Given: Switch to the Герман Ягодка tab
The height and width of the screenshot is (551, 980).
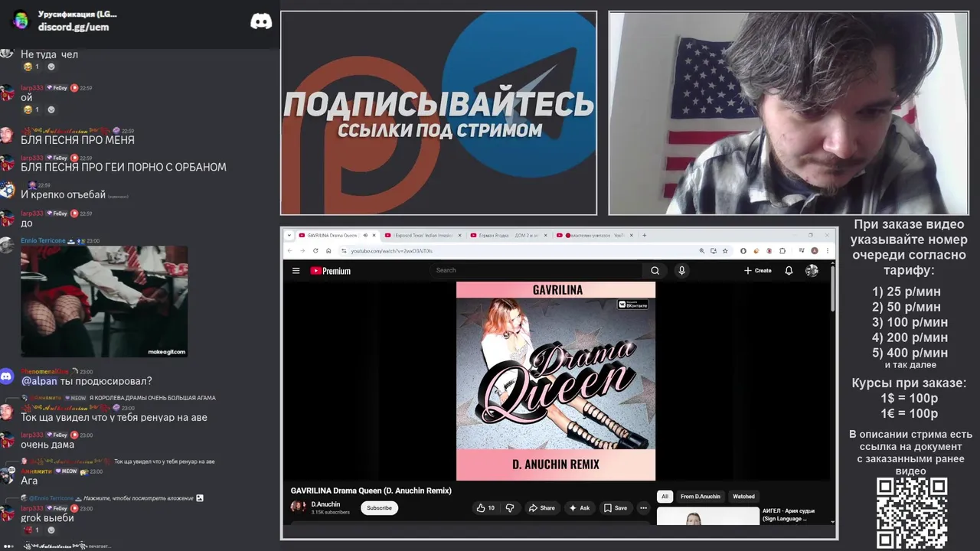Looking at the screenshot, I should tap(509, 235).
